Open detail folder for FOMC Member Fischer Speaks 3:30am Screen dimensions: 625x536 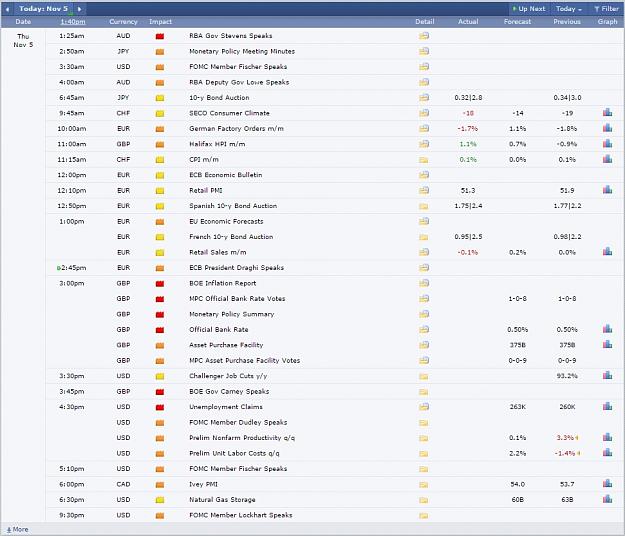[x=424, y=67]
